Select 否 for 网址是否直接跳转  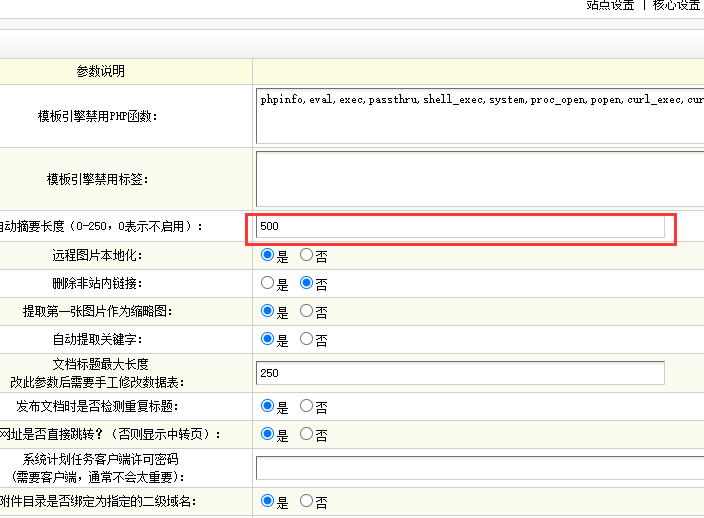307,434
